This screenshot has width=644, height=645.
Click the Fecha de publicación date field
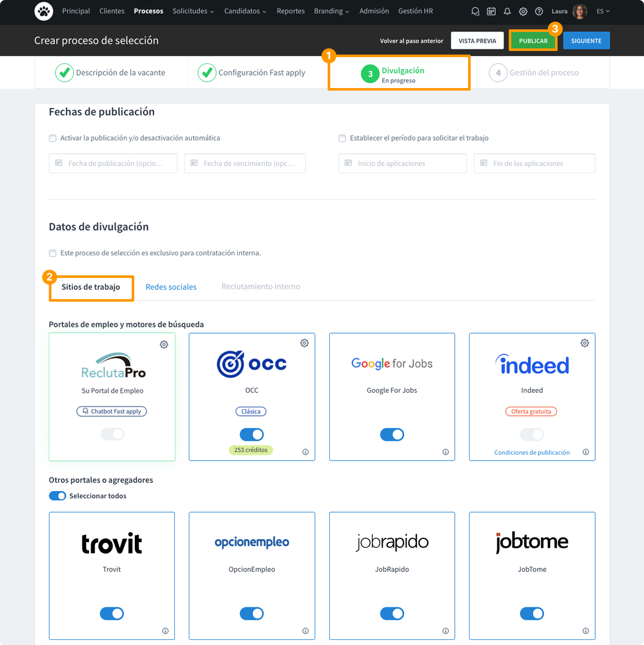(x=113, y=163)
